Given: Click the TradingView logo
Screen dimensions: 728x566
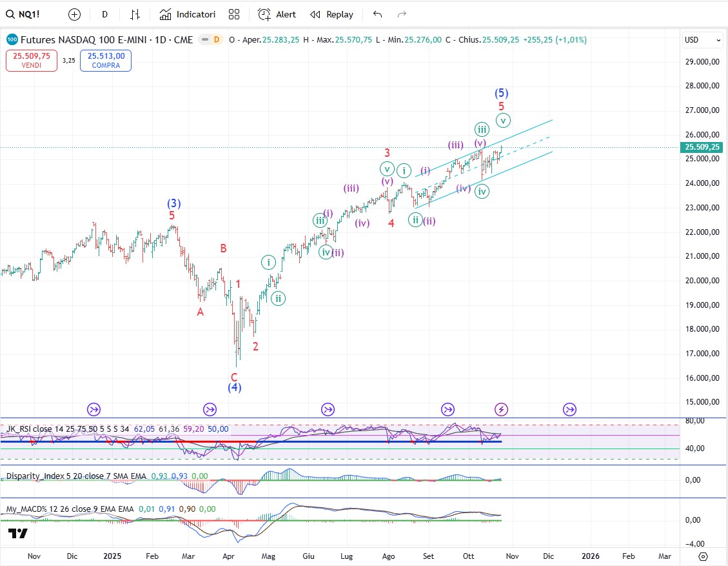Looking at the screenshot, I should pyautogui.click(x=17, y=534).
